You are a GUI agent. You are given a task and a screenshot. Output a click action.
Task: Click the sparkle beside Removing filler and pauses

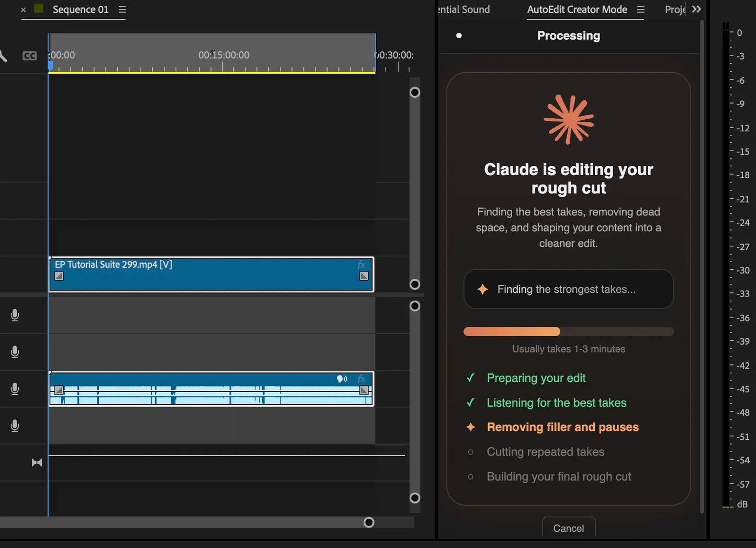tap(470, 427)
